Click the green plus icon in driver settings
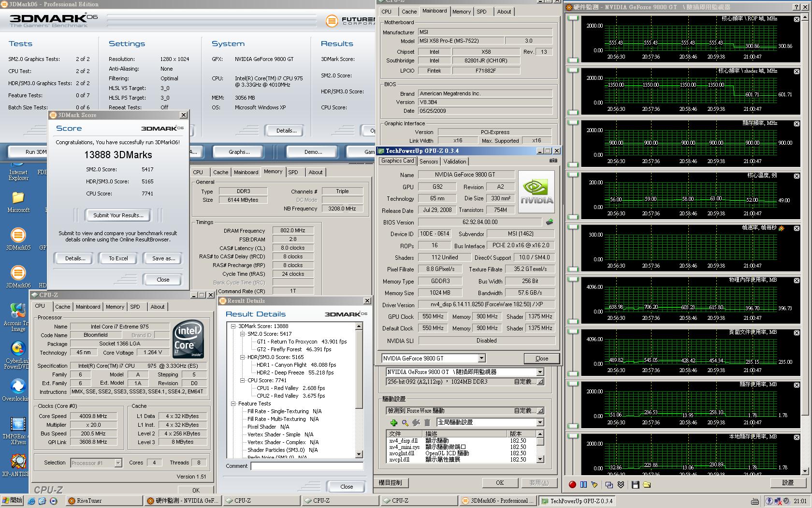The height and width of the screenshot is (508, 812). pyautogui.click(x=394, y=423)
